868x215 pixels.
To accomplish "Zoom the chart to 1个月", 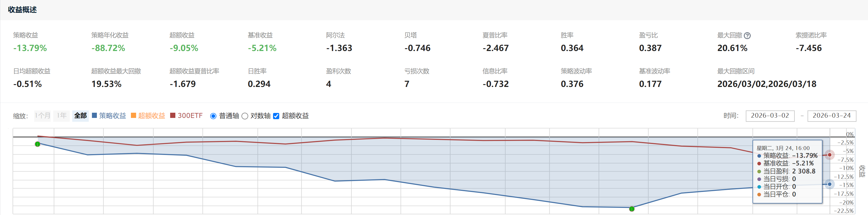I will (43, 116).
